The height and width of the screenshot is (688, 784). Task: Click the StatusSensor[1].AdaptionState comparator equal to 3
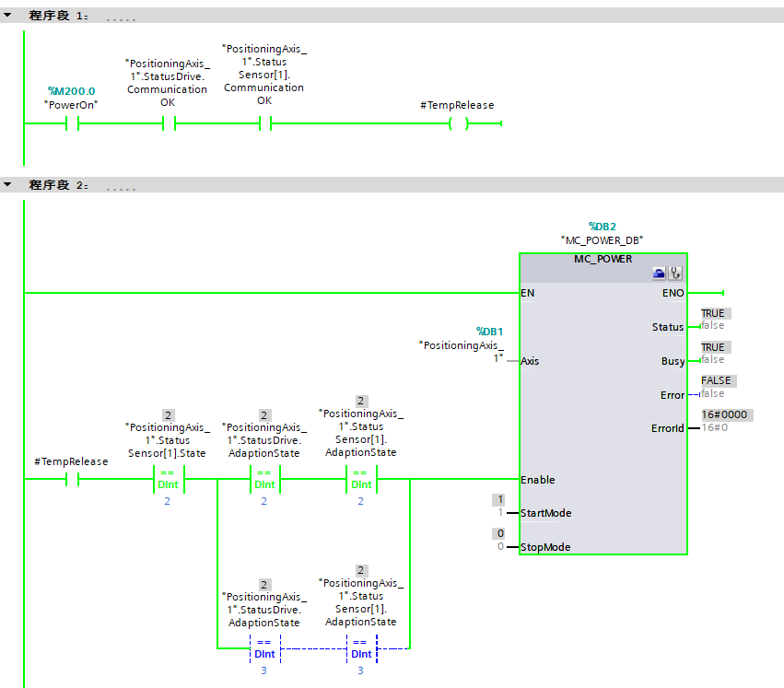tap(360, 648)
